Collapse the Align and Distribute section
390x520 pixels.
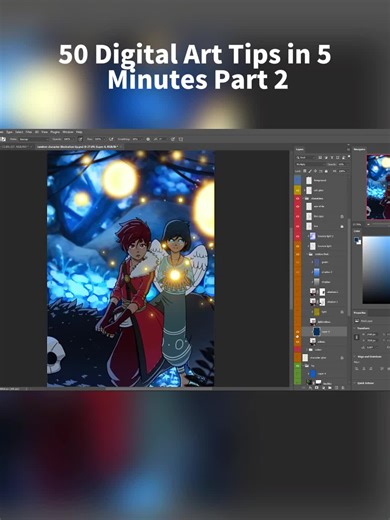point(355,357)
